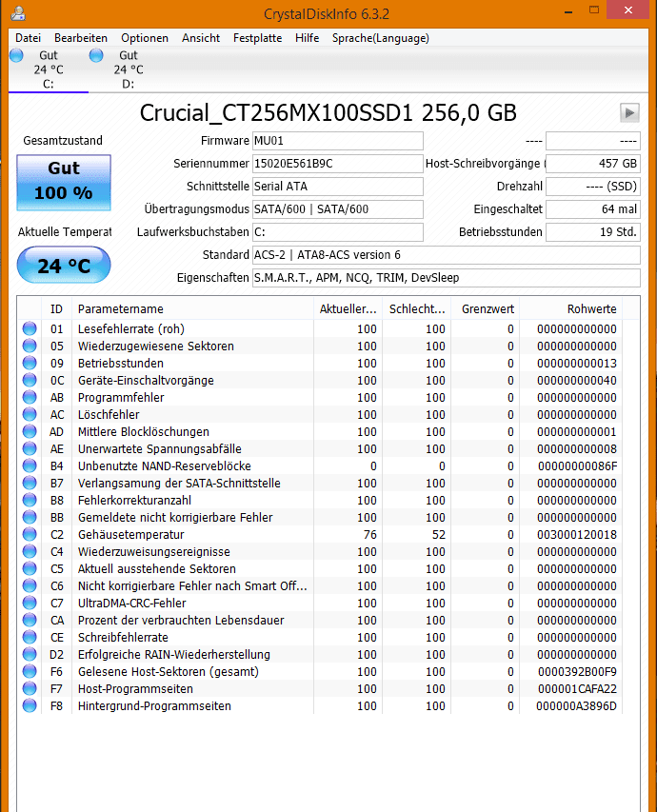
Task: Click status orb for Unerwartete Spannungsabfälle
Action: pos(30,448)
